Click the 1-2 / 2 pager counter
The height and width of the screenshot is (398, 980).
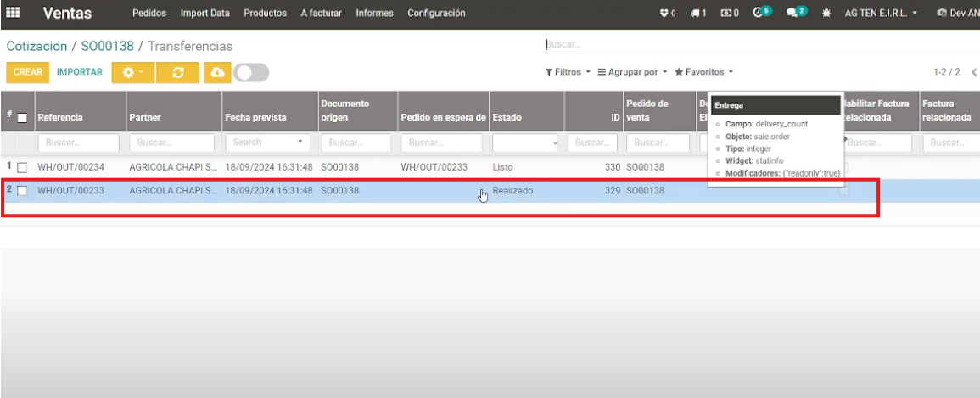click(x=946, y=72)
